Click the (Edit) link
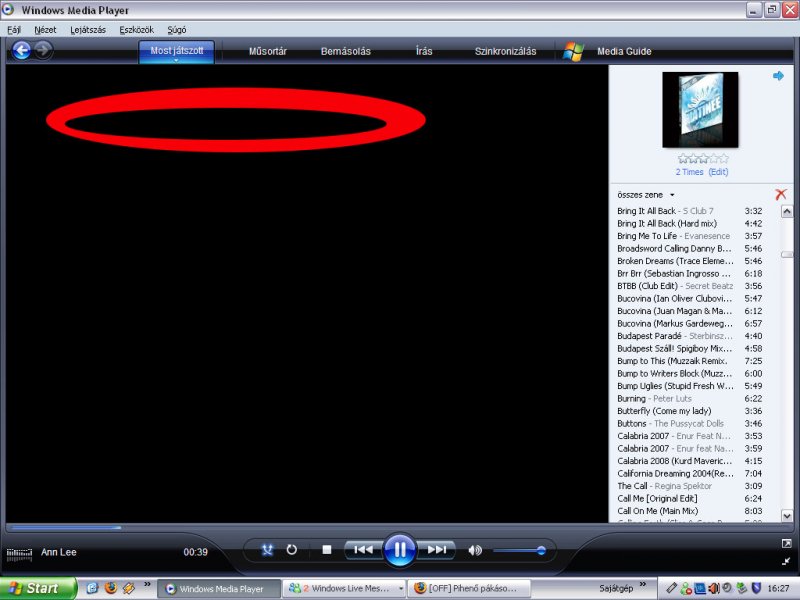 [x=718, y=172]
